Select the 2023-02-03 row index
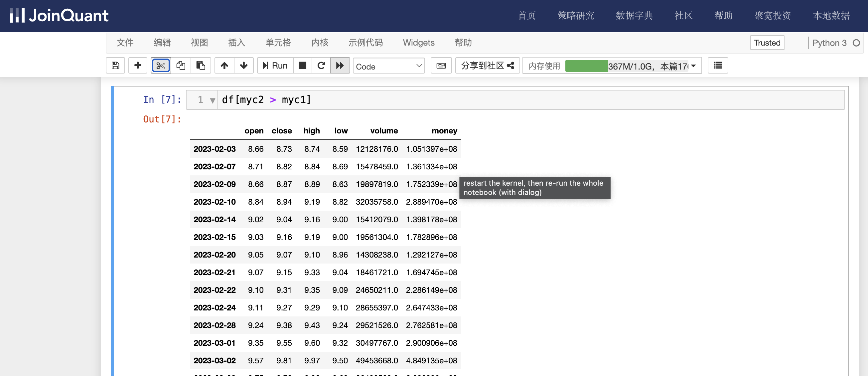The height and width of the screenshot is (376, 868). coord(214,149)
